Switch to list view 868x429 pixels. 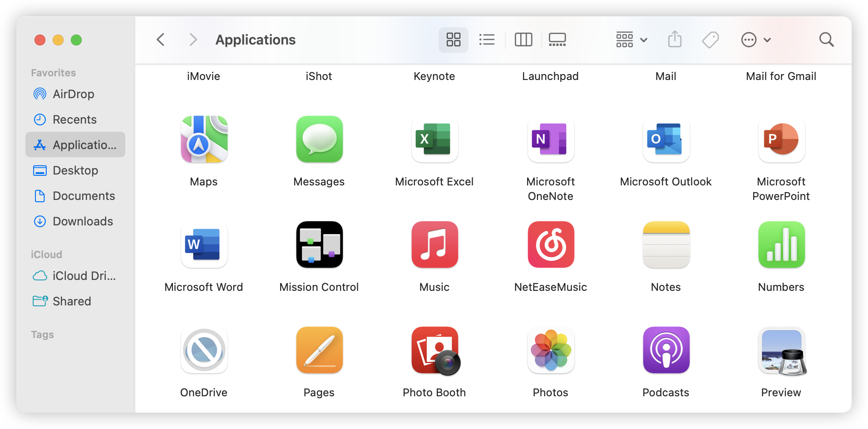click(x=487, y=40)
